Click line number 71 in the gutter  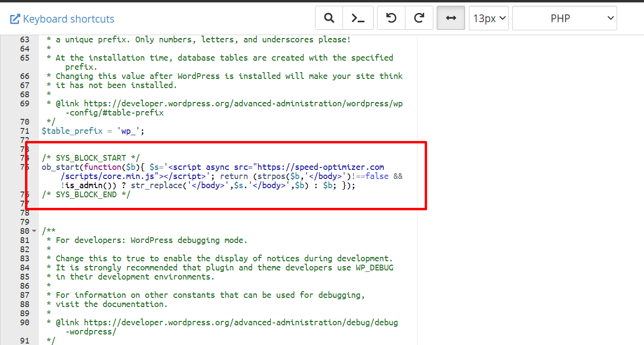coord(25,131)
